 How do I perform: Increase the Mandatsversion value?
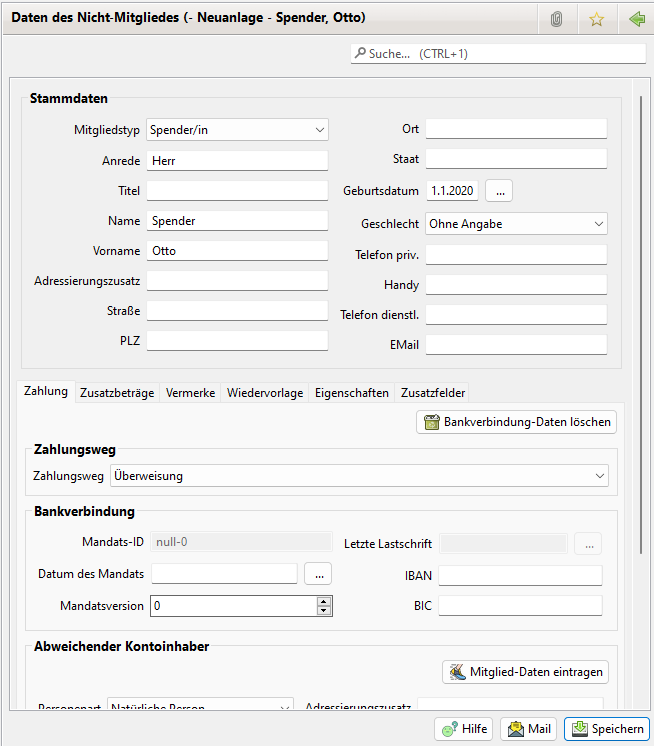(323, 601)
